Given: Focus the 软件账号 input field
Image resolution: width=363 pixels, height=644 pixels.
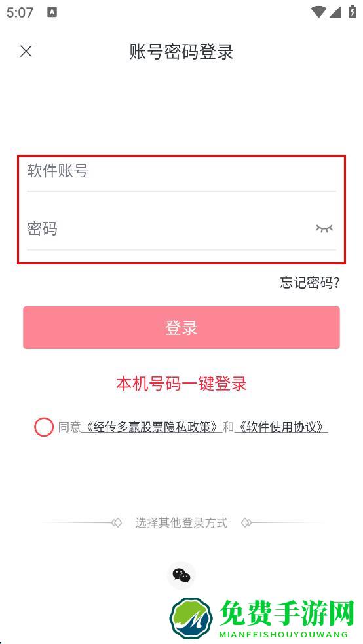Looking at the screenshot, I should point(181,171).
